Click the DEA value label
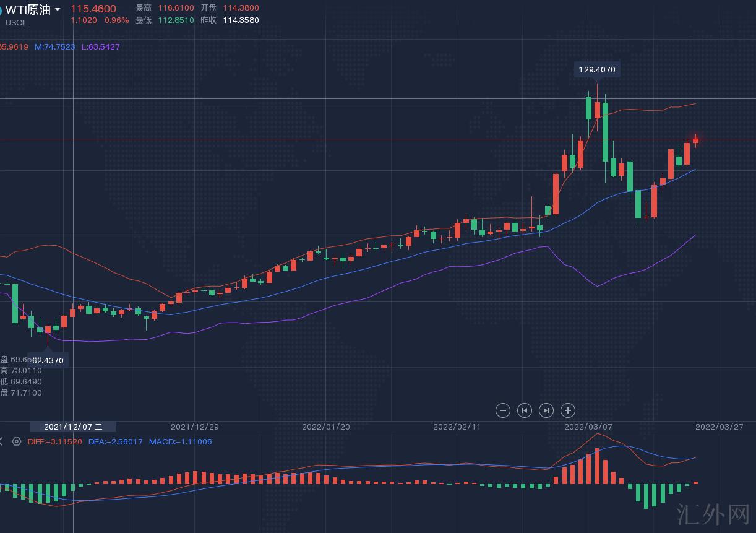The image size is (756, 533). (x=116, y=441)
